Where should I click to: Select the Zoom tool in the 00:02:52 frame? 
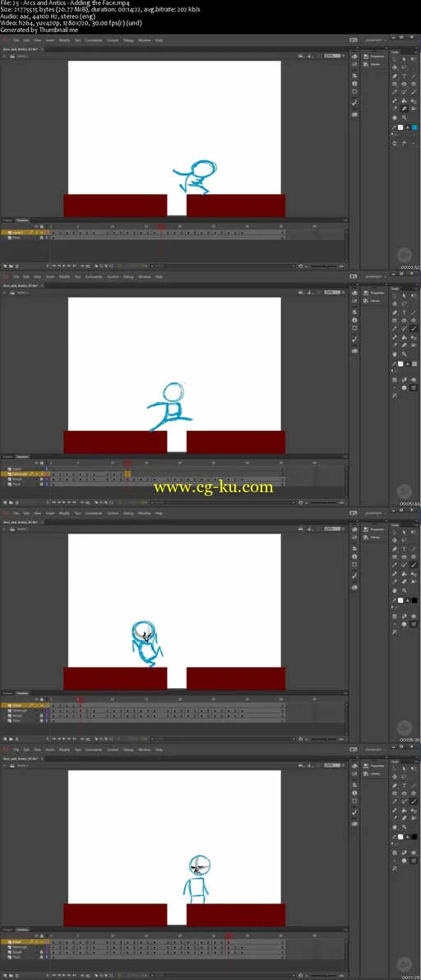pos(404,118)
